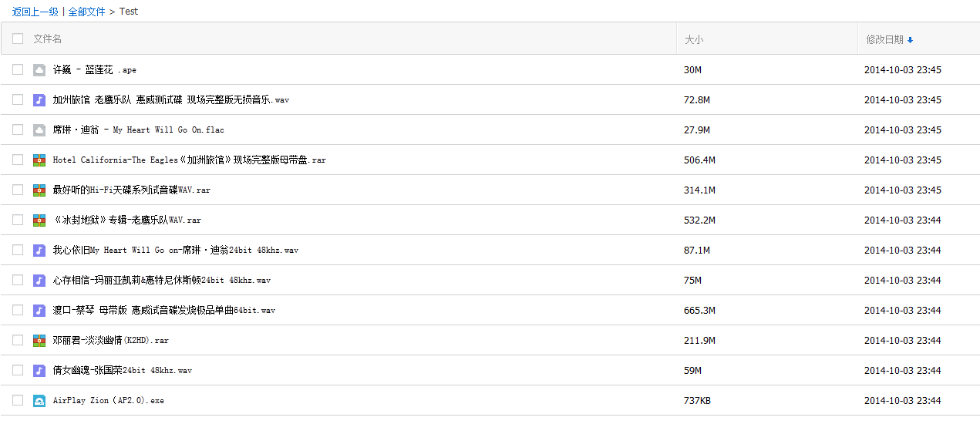The image size is (980, 424).
Task: Go back via 返回上一级 link
Action: click(35, 12)
